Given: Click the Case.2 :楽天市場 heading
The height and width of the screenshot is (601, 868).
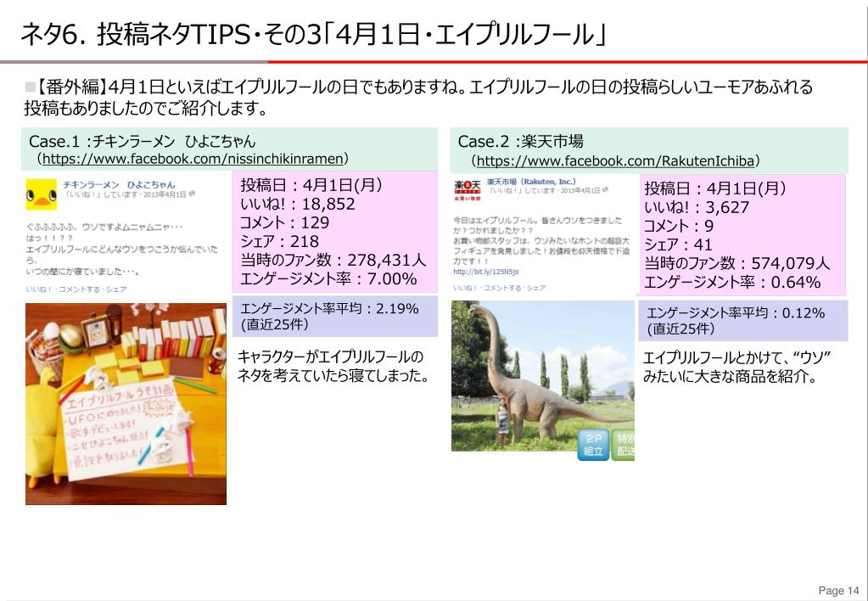Looking at the screenshot, I should coord(520,141).
